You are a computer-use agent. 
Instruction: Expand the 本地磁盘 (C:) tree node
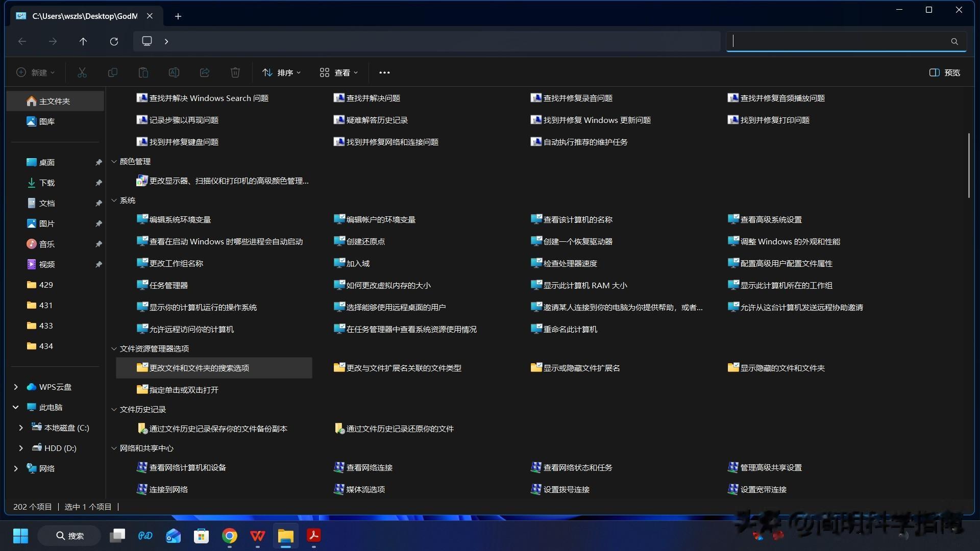(x=21, y=428)
